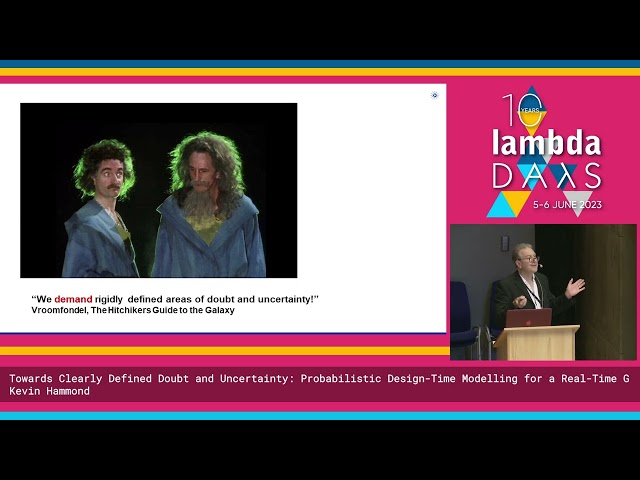Screen dimensions: 640x480
Task: Click the attribution line "Vroomfondel, The Hitchhikers Guide"
Action: [x=133, y=310]
